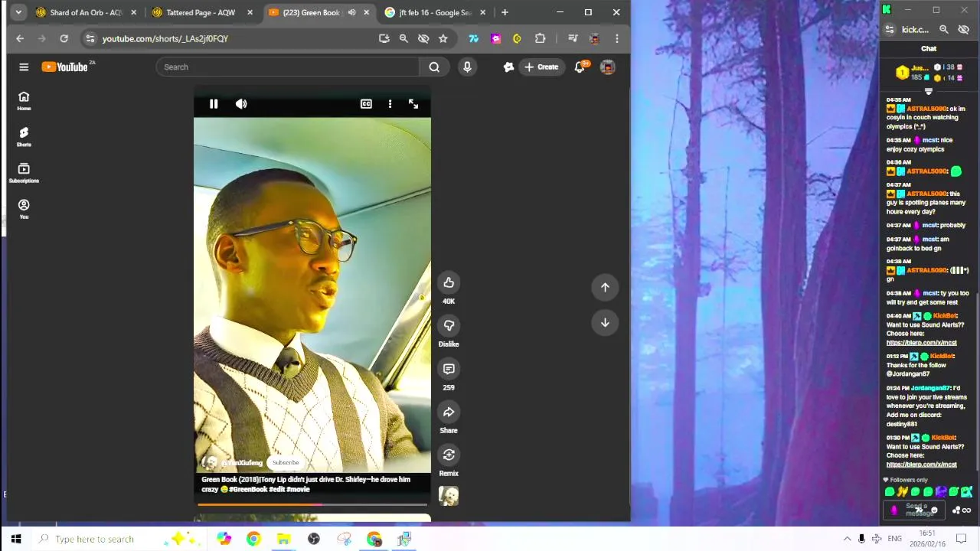The width and height of the screenshot is (980, 551).
Task: Open the three-dot more options on video
Action: click(x=390, y=104)
